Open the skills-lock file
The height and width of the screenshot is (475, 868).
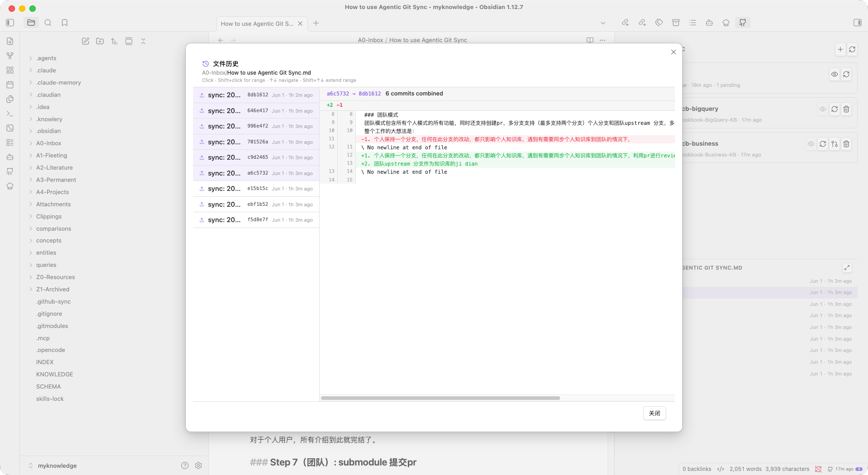pyautogui.click(x=50, y=399)
